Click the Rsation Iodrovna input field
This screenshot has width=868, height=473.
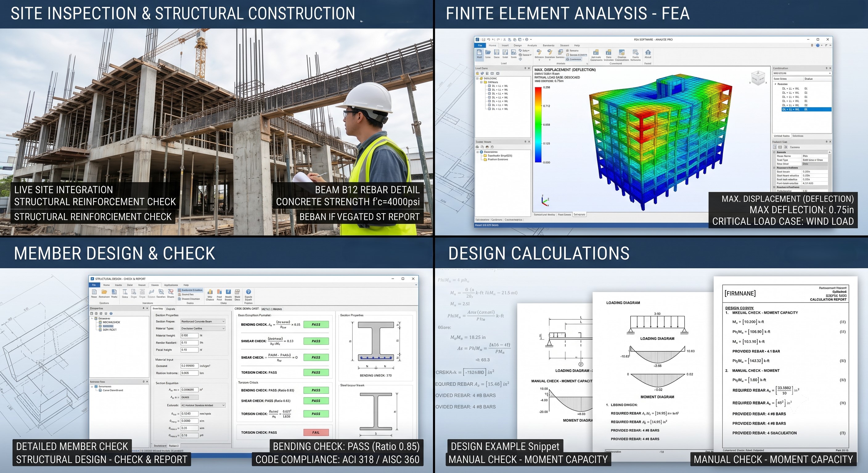(189, 373)
